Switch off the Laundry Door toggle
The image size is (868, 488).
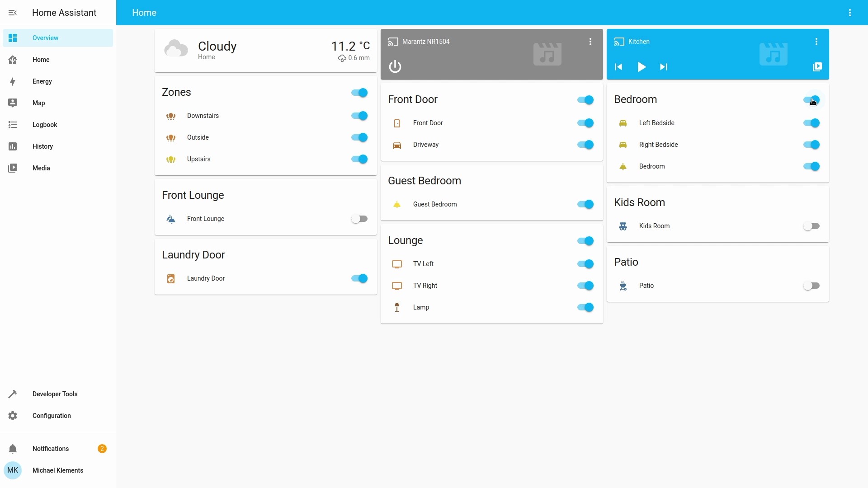pos(359,278)
